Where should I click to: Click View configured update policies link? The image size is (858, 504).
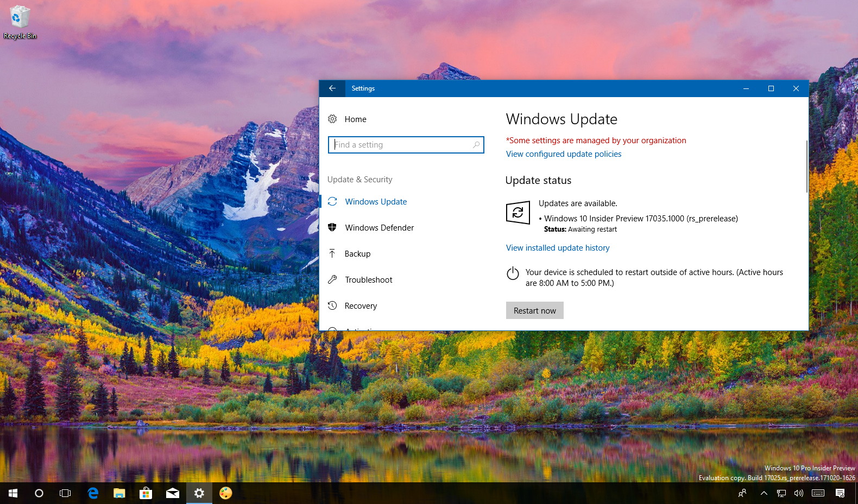tap(564, 154)
